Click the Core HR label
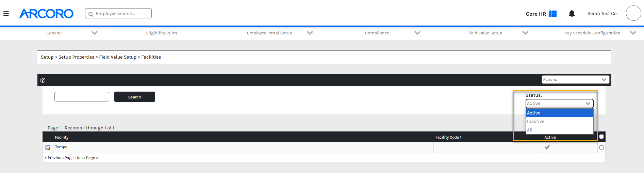This screenshot has height=173, width=644. tap(536, 14)
